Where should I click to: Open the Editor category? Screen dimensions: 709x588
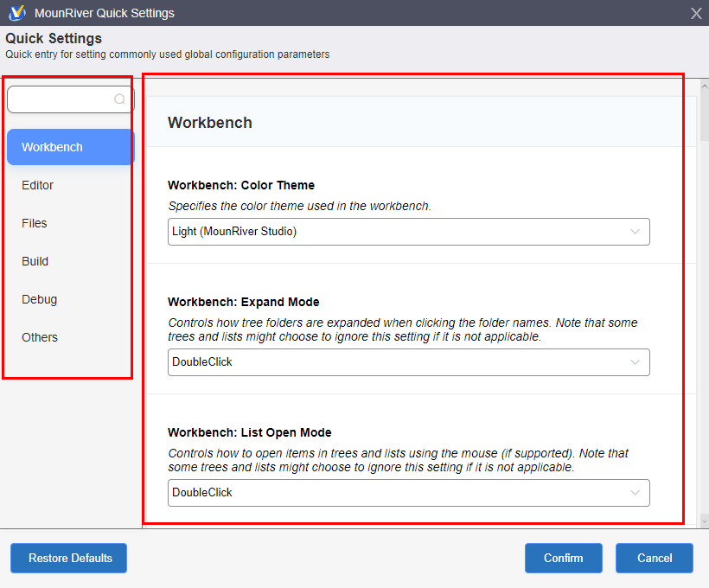tap(37, 185)
